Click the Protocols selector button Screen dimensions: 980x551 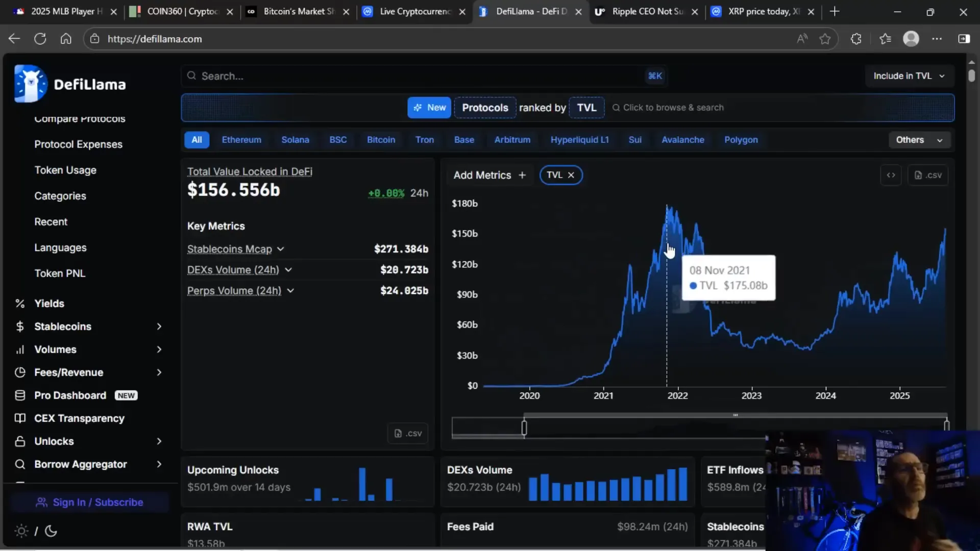(485, 108)
